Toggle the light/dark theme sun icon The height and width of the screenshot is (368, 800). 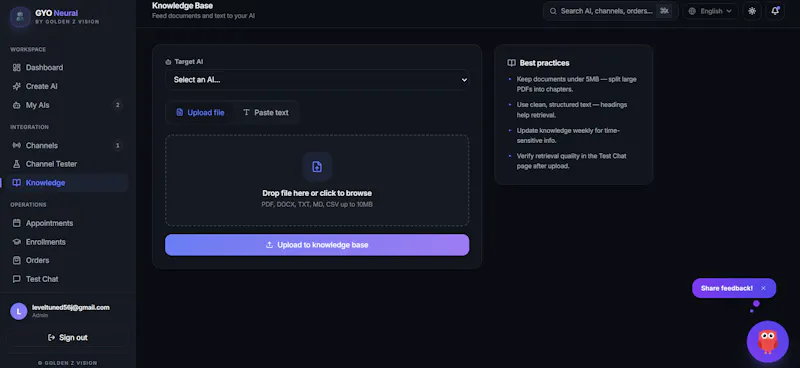752,11
